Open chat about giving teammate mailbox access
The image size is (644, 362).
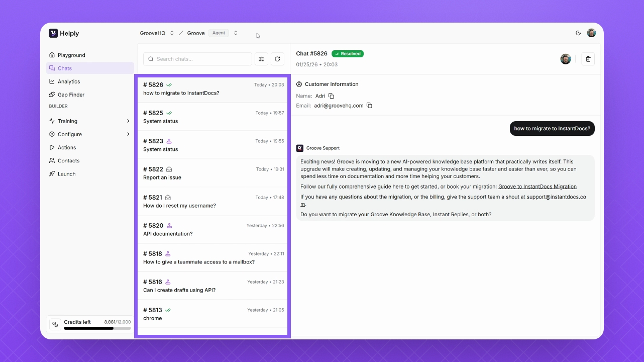(x=212, y=258)
